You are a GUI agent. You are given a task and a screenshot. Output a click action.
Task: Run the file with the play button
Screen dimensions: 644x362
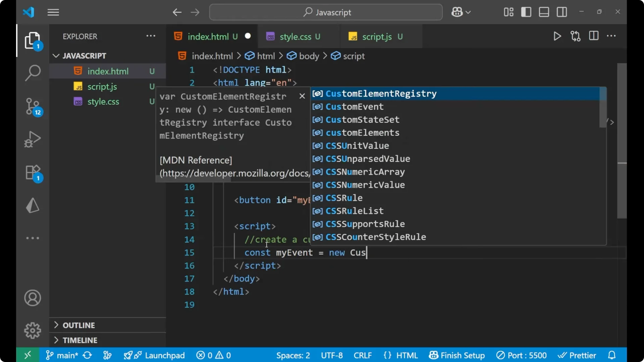[x=557, y=36]
